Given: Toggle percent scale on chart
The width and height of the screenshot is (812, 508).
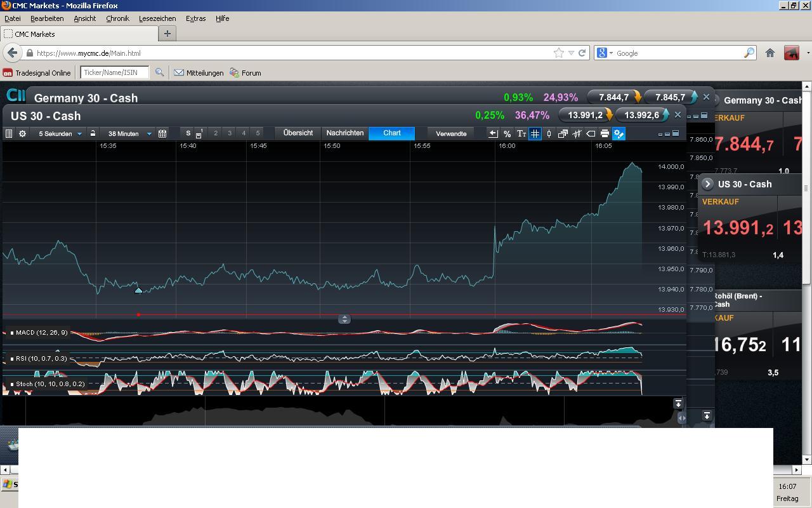Looking at the screenshot, I should [x=507, y=133].
